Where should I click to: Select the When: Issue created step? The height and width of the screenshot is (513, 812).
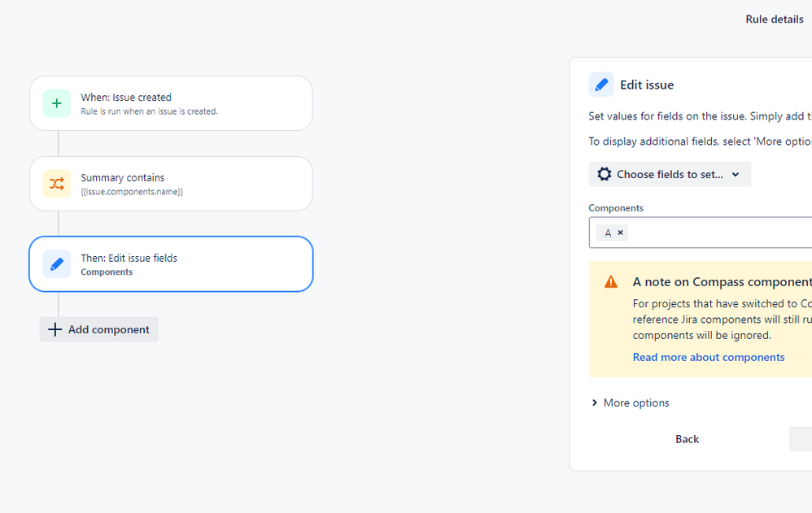tap(171, 103)
